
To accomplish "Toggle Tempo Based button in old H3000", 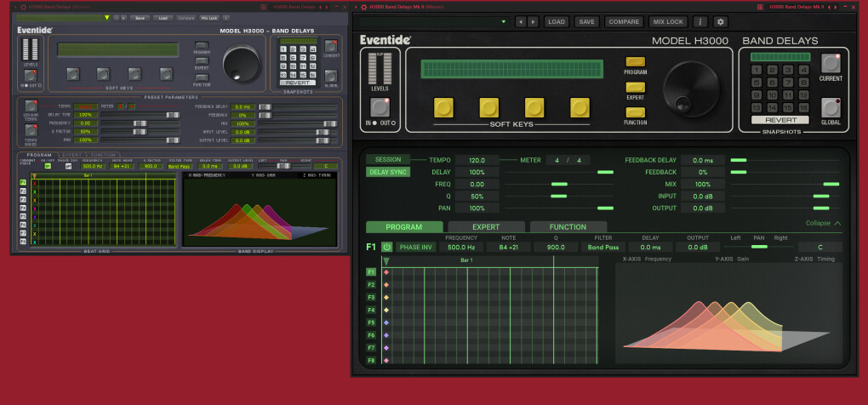I will [31, 130].
